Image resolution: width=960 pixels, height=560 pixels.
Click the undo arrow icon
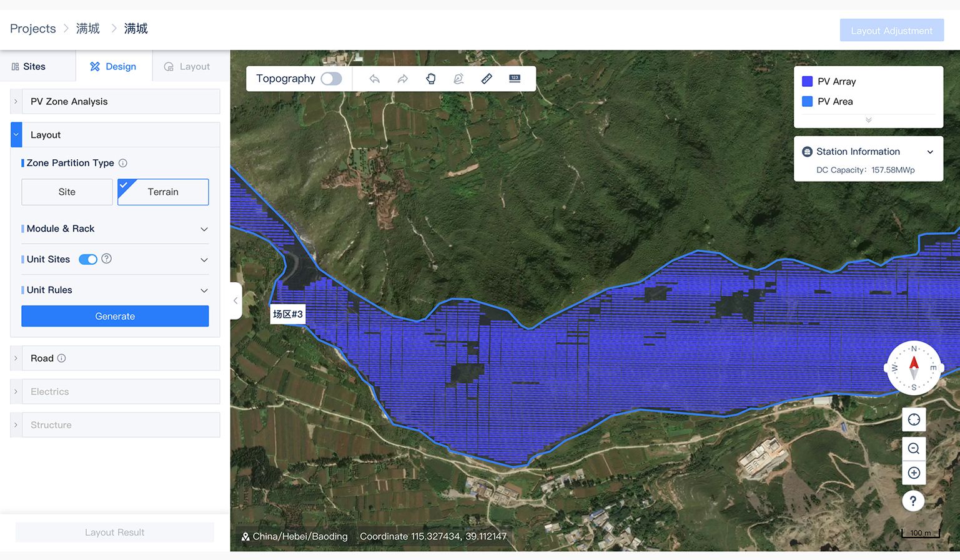coord(374,79)
